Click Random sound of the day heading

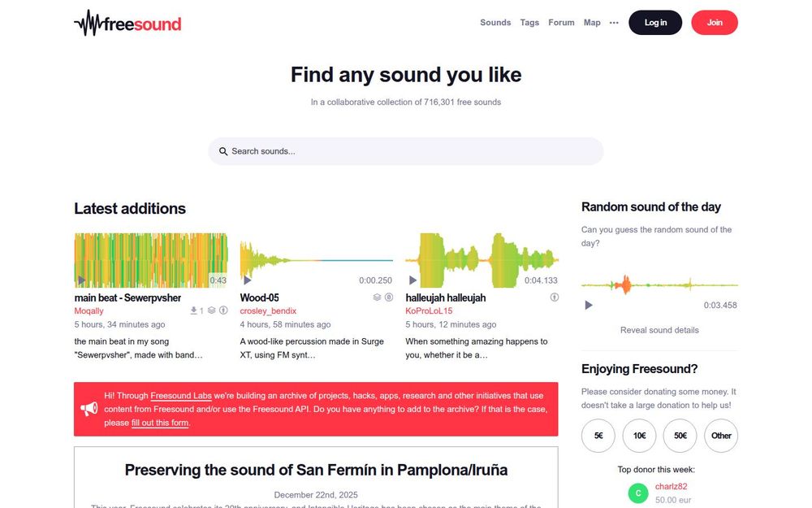651,206
